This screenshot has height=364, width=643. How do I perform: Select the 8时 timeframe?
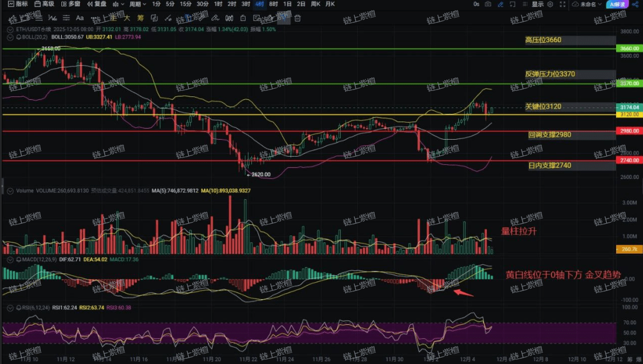pos(274,4)
